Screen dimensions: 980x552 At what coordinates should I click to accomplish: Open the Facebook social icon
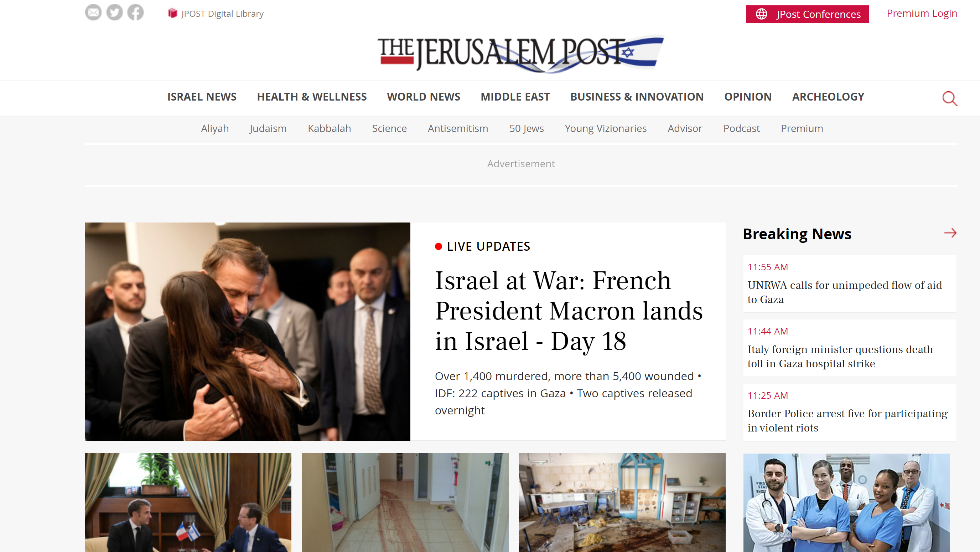pyautogui.click(x=135, y=12)
